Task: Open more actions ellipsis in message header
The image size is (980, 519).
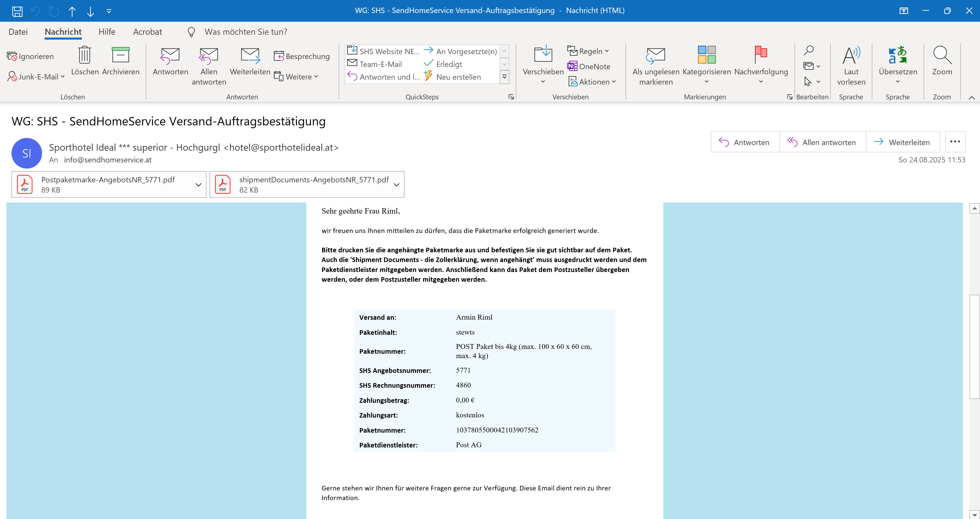Action: tap(955, 142)
